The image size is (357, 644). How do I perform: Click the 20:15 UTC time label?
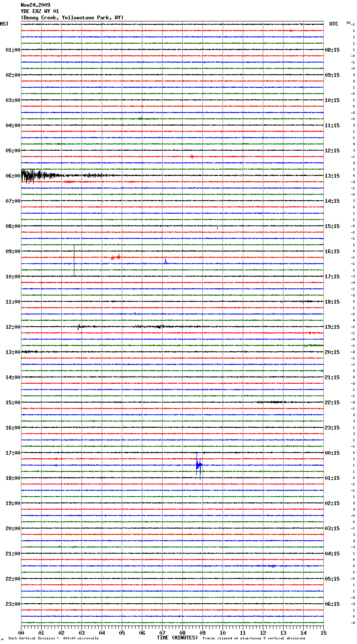tap(332, 352)
